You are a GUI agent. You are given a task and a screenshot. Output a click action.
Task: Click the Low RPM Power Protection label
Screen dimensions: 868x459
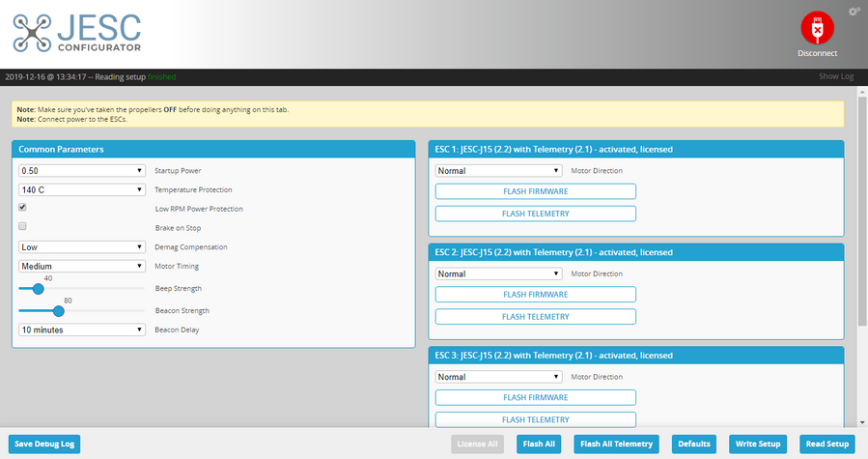click(x=199, y=209)
